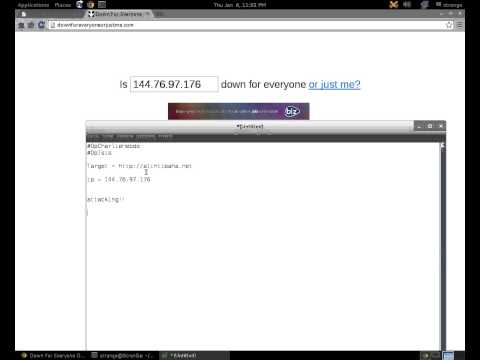Click the highlighted workspace switcher cell
The image size is (480, 360).
pyautogui.click(x=448, y=356)
